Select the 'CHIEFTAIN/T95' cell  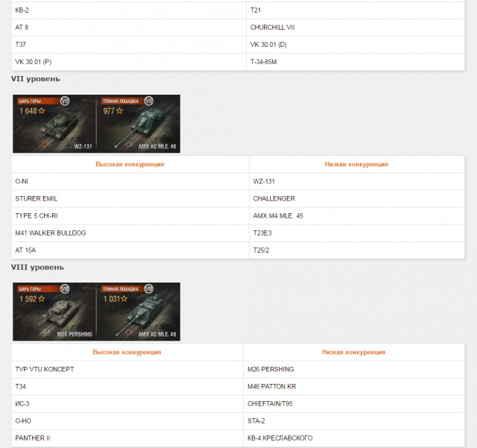354,404
